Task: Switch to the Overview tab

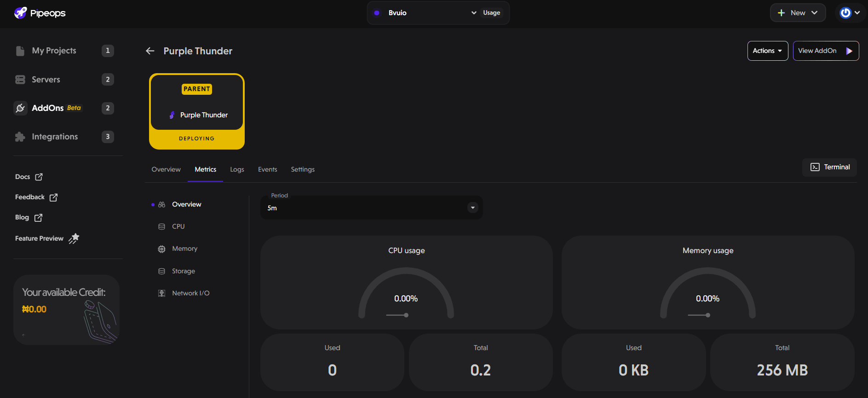Action: click(166, 169)
